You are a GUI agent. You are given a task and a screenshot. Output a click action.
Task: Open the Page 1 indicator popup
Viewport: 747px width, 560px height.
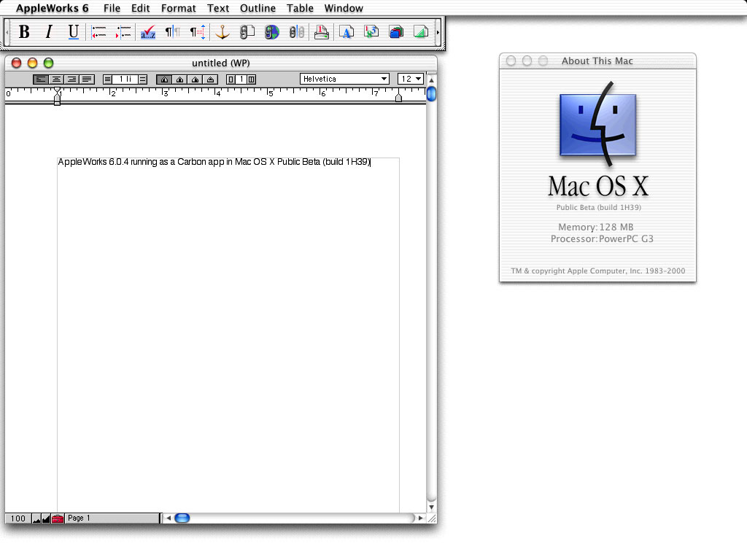pos(112,518)
